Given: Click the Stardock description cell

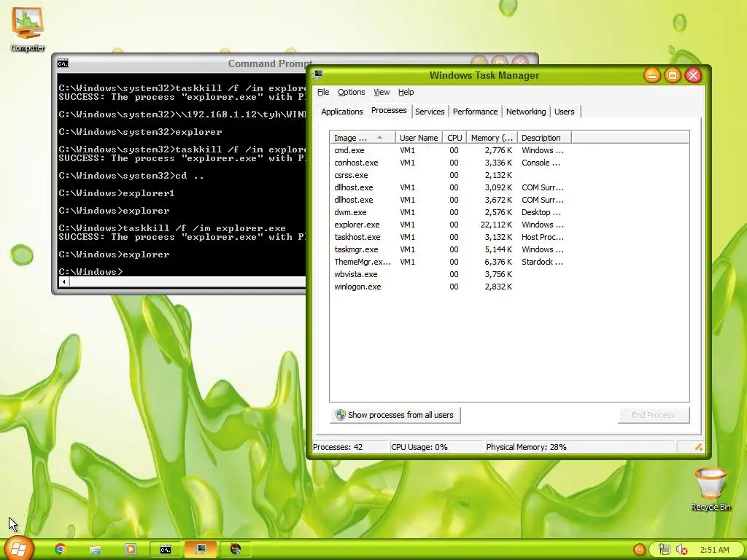Looking at the screenshot, I should click(x=542, y=262).
